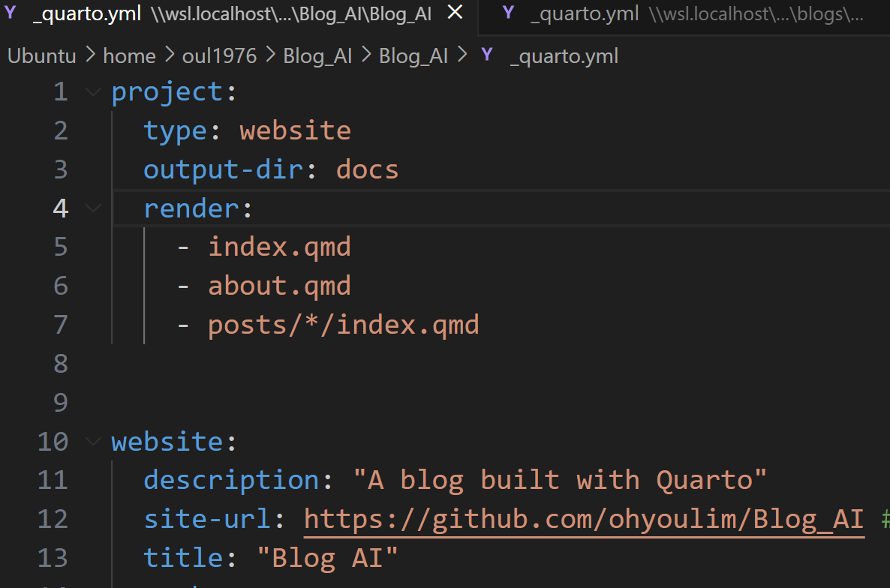The height and width of the screenshot is (588, 890).
Task: Select the _quarto.yml Blog_AI\Blog_AI tab
Action: (232, 14)
